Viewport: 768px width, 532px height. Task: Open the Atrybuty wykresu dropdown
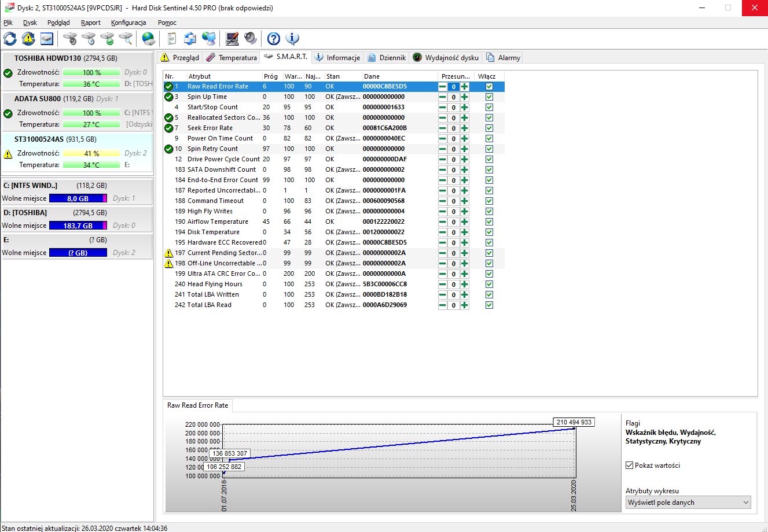coord(688,503)
